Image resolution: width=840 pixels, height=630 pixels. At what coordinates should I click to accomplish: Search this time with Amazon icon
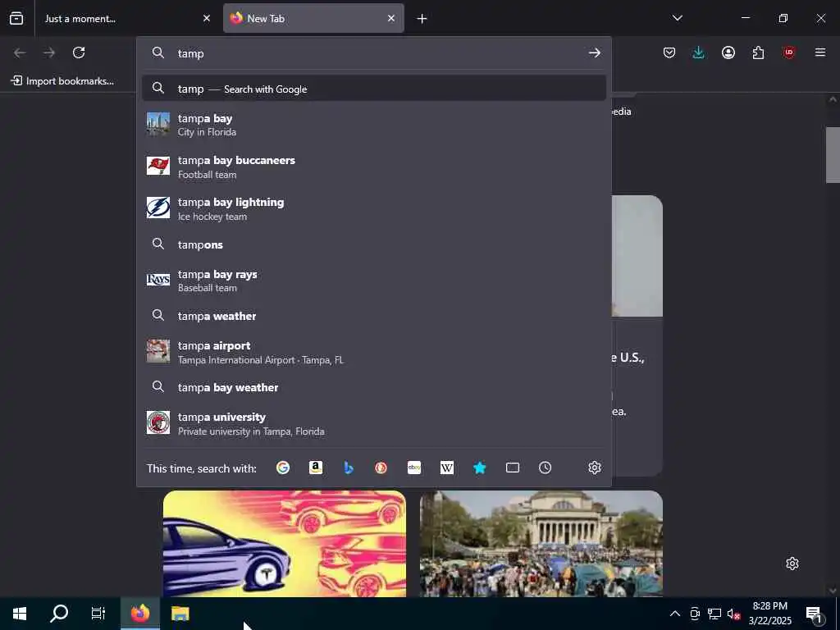coord(316,468)
